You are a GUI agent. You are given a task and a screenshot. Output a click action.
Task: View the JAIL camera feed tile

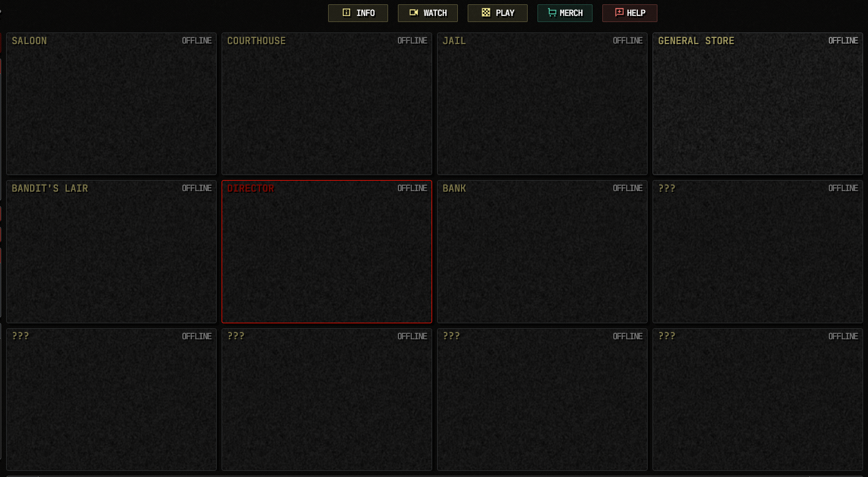(x=542, y=104)
